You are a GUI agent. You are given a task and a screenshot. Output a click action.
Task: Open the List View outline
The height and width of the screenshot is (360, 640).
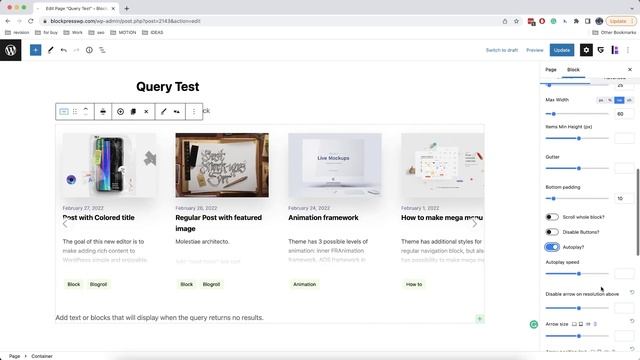[x=102, y=50]
